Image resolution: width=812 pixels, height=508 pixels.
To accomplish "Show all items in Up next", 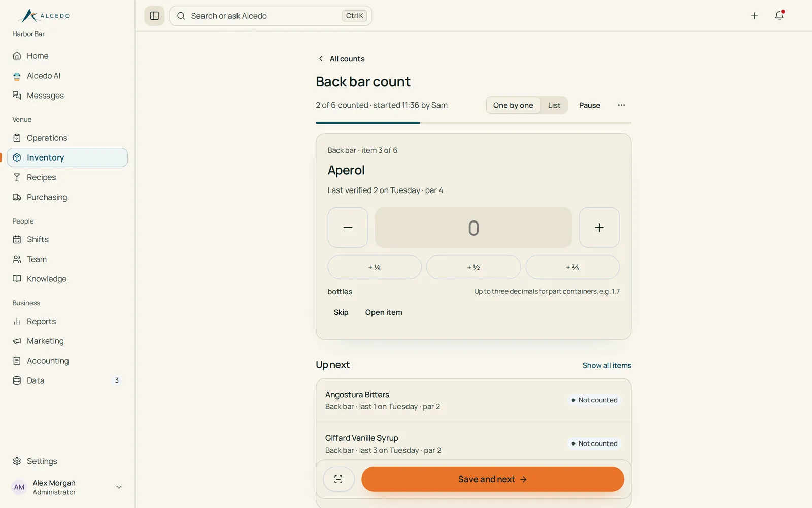I will coord(607,365).
